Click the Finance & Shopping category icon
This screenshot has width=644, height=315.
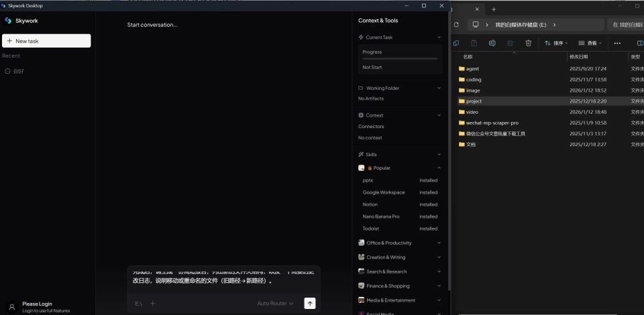(x=361, y=286)
